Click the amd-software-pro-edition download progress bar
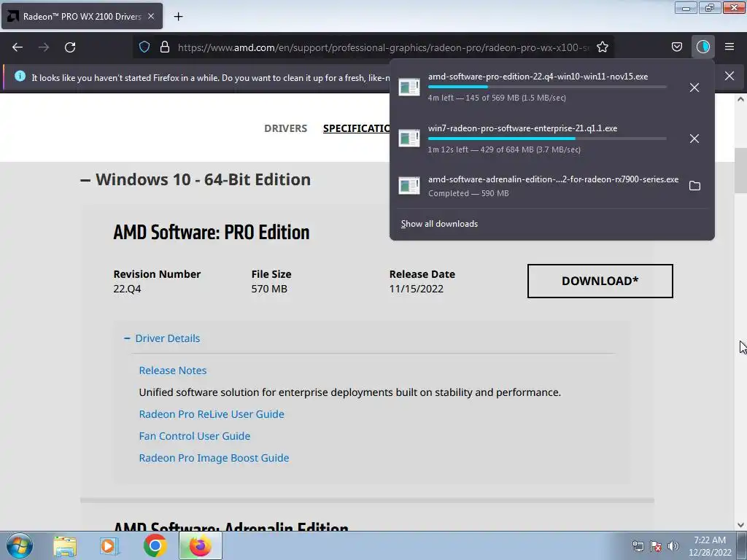This screenshot has width=747, height=560. (x=547, y=87)
